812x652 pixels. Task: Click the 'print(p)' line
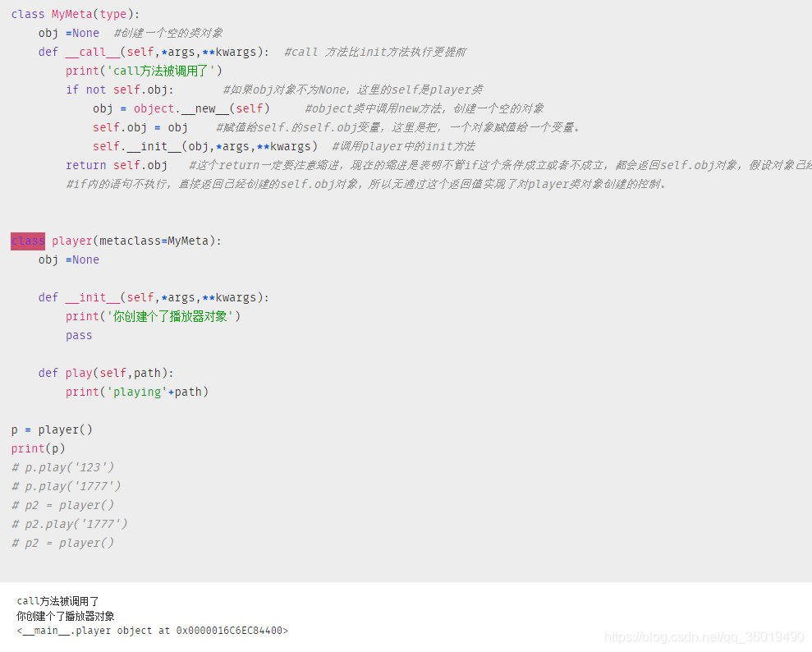pos(39,448)
